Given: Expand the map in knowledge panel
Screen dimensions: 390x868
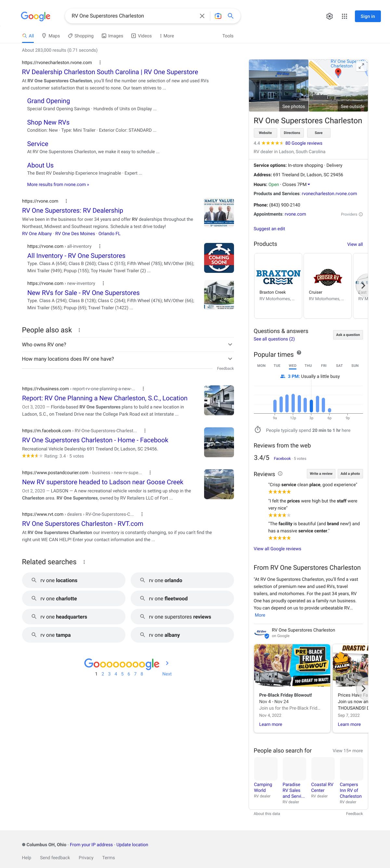Looking at the screenshot, I should (x=361, y=66).
